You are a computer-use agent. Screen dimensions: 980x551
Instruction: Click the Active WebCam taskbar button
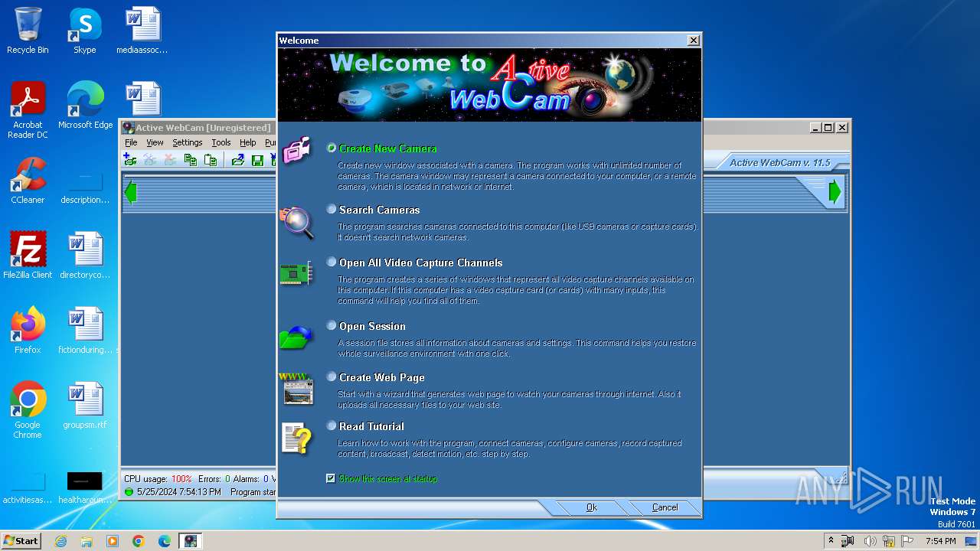click(190, 541)
